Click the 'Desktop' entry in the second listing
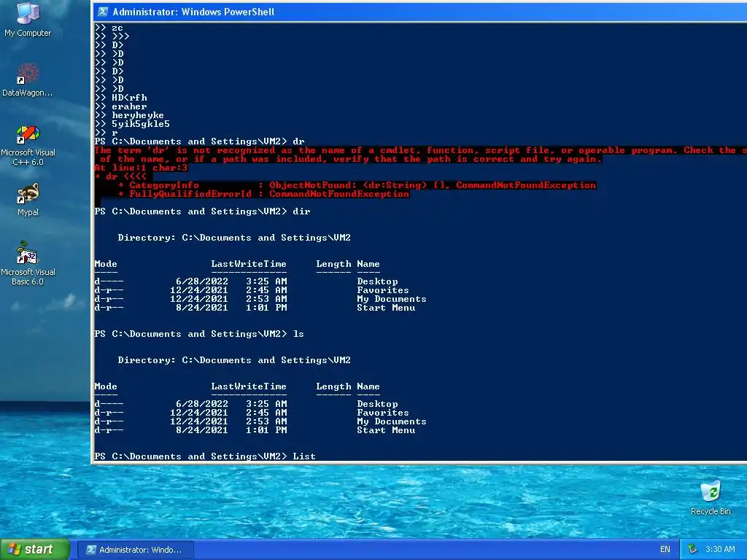Screen dimensions: 747x560 tap(377, 404)
